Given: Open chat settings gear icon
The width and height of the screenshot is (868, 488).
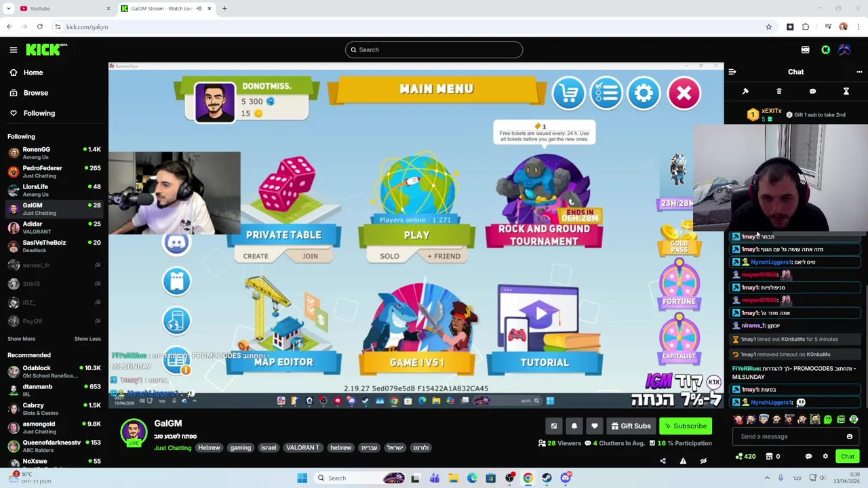Looking at the screenshot, I should 825,456.
